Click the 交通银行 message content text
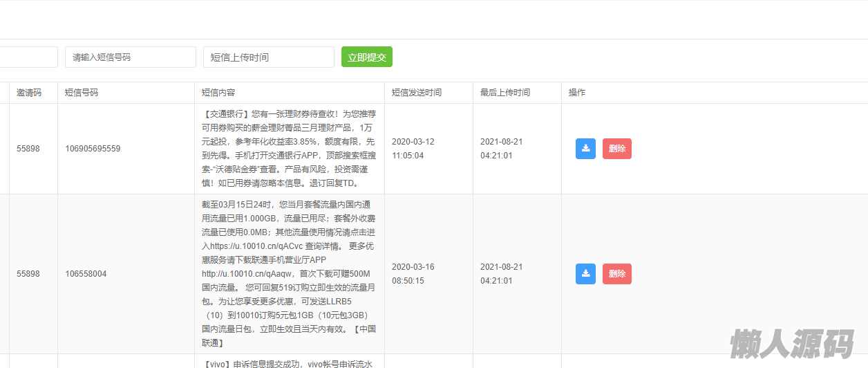868x368 pixels. [289, 149]
